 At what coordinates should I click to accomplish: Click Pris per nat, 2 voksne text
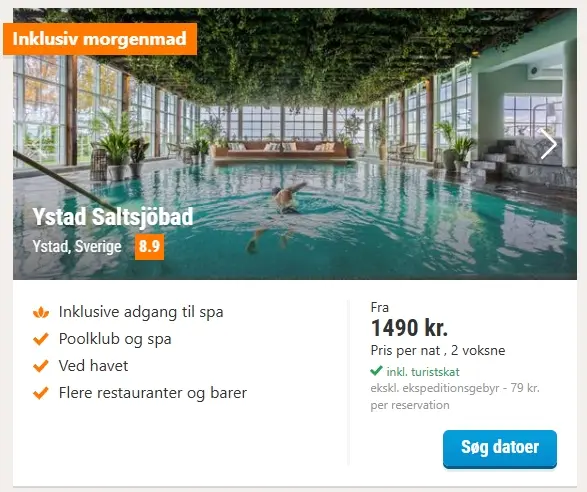coord(438,350)
